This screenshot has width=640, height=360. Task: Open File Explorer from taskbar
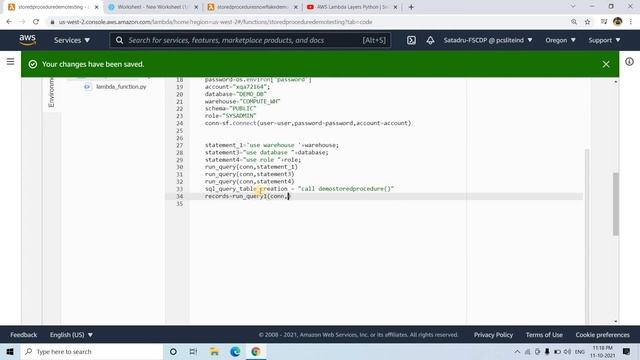click(x=214, y=351)
